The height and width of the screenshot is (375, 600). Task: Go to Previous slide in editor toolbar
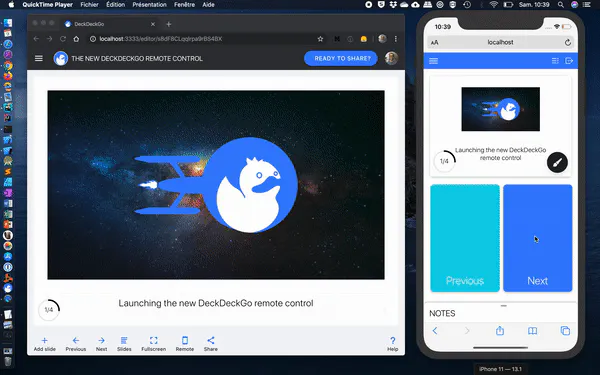coord(76,344)
